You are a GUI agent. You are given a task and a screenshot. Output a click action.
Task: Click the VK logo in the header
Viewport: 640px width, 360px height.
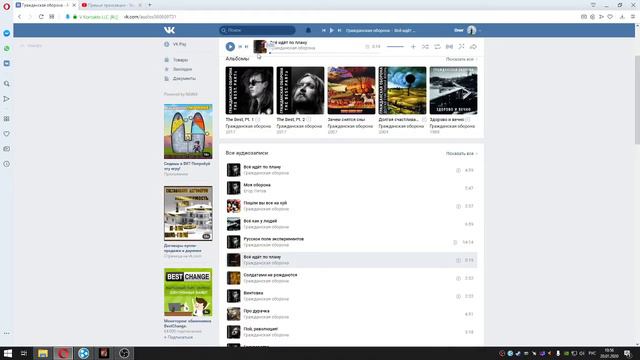169,30
